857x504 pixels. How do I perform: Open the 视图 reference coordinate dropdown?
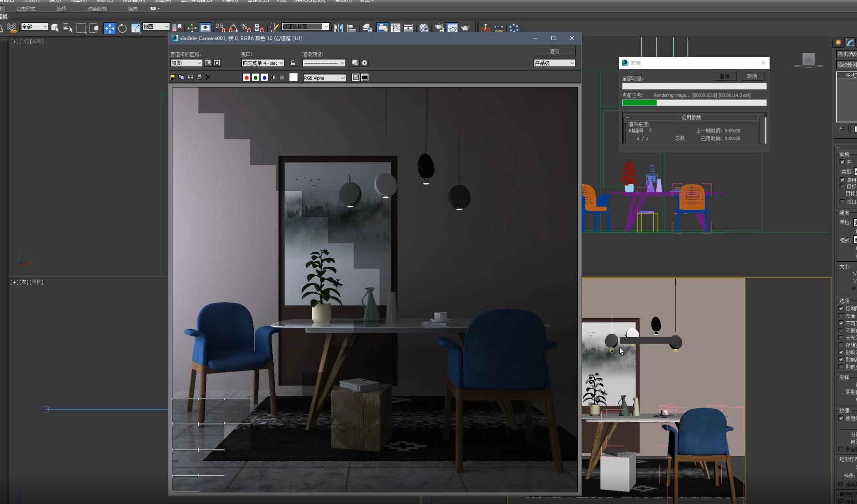(x=156, y=27)
